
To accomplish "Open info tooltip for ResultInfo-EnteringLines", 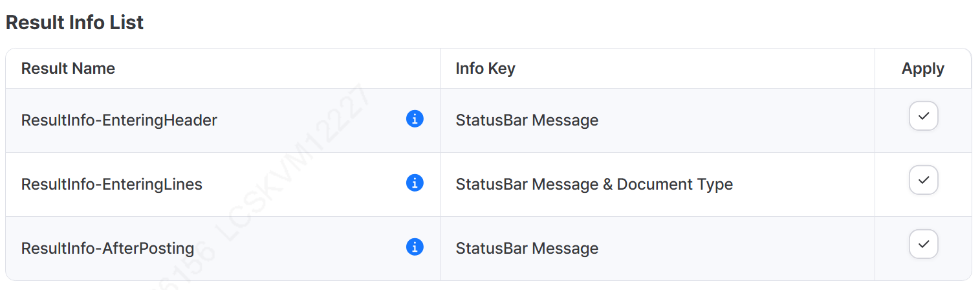I will pyautogui.click(x=415, y=183).
